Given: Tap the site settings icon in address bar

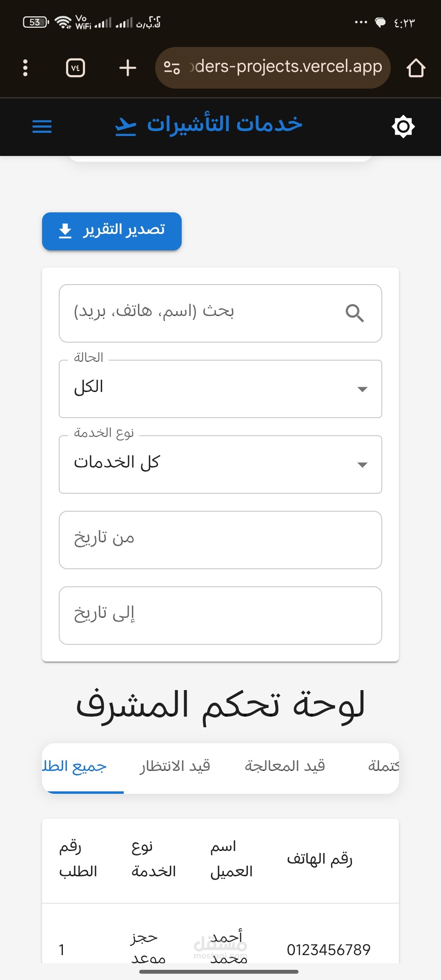Looking at the screenshot, I should point(172,68).
